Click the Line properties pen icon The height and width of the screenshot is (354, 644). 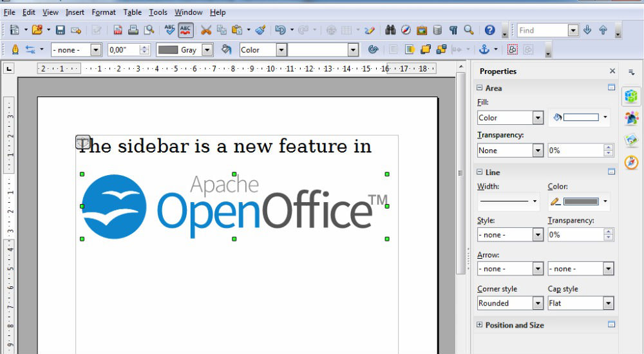coord(15,50)
